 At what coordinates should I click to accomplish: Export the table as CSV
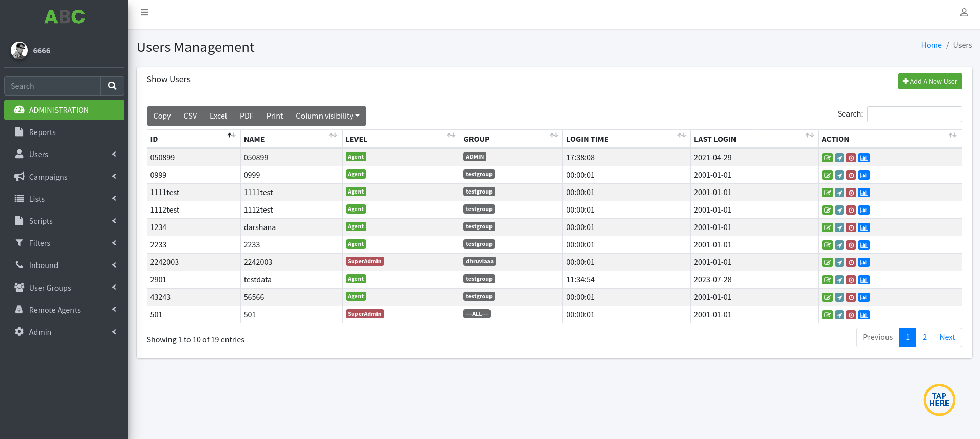[190, 116]
